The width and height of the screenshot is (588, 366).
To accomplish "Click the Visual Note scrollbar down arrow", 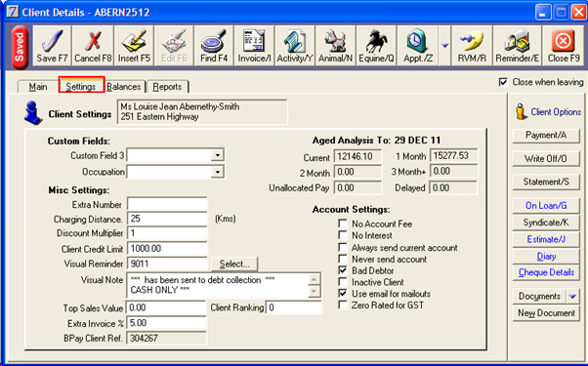I will click(314, 291).
